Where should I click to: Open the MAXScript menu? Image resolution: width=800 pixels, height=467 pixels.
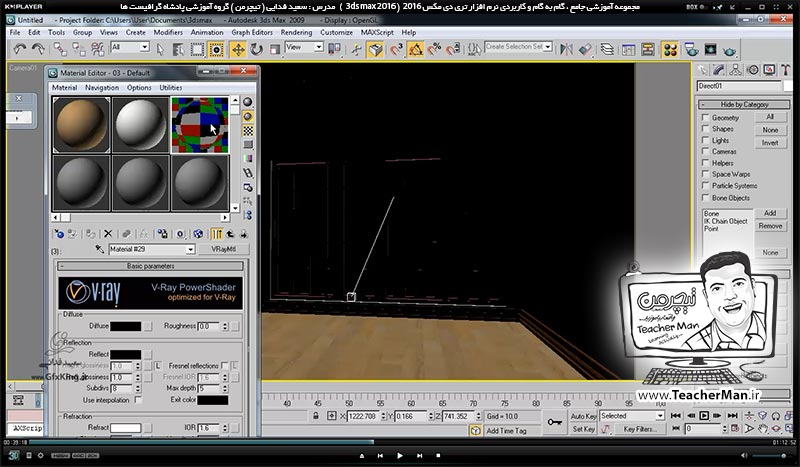pyautogui.click(x=377, y=32)
